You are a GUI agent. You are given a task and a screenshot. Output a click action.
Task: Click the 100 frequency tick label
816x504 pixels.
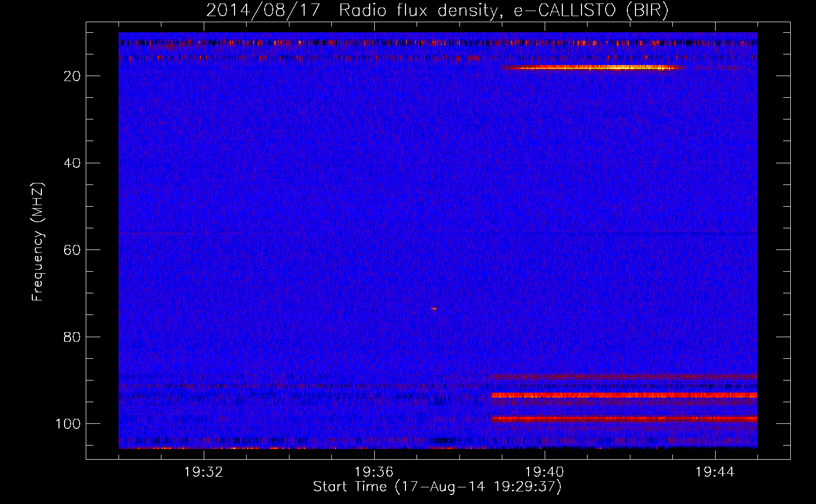68,424
